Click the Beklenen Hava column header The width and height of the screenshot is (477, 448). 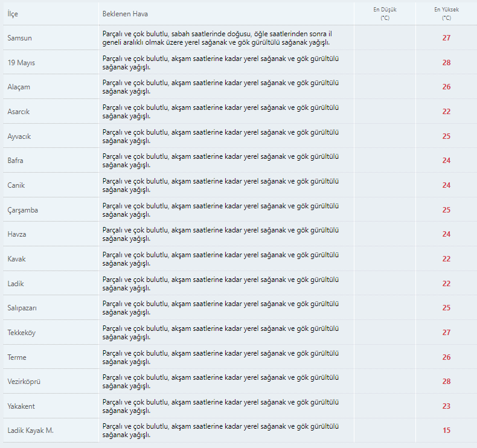[125, 14]
